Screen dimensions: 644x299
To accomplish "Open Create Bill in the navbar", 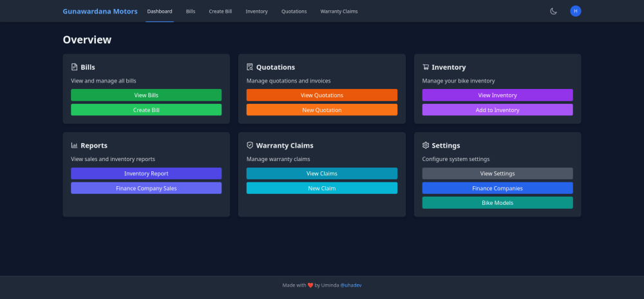I will click(220, 11).
